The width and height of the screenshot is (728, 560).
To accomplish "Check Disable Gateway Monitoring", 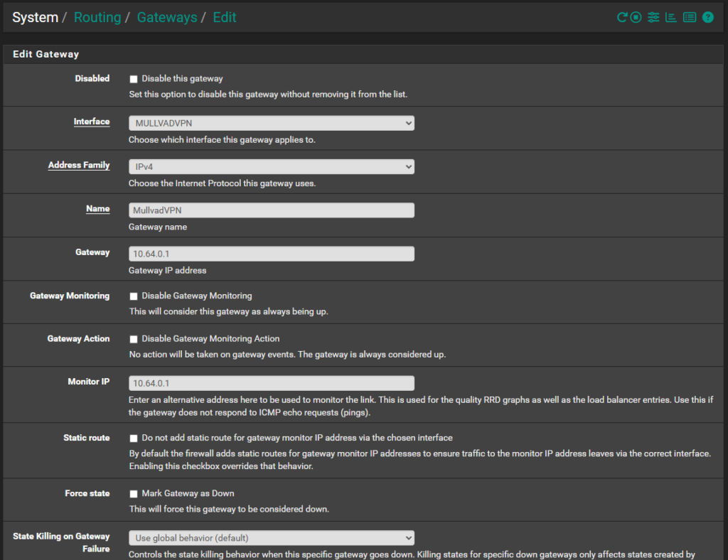I will click(133, 296).
